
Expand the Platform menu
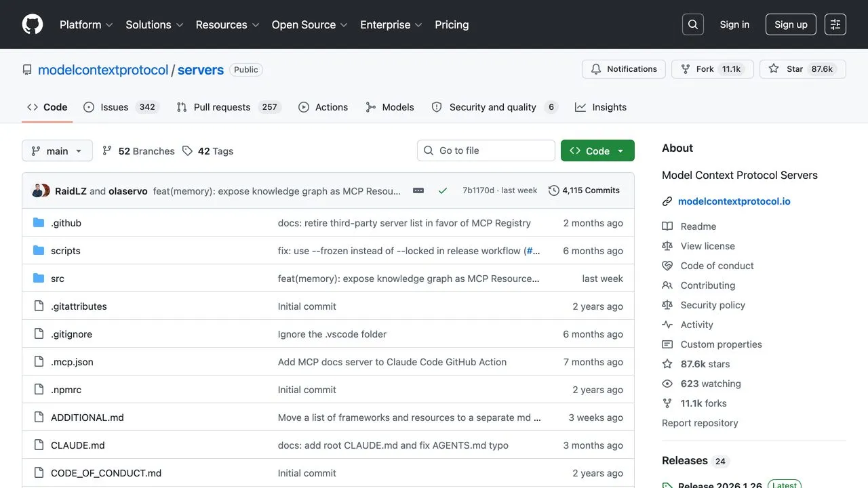[86, 24]
